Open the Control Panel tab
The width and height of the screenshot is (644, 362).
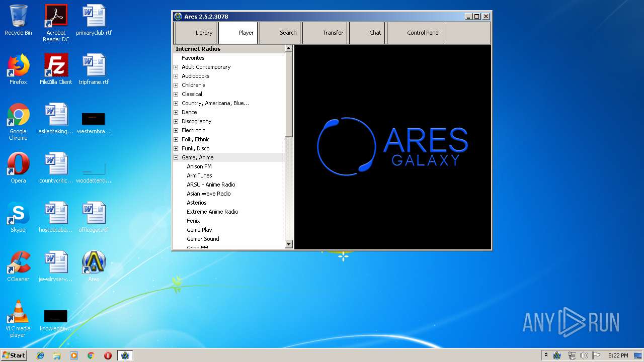click(415, 33)
